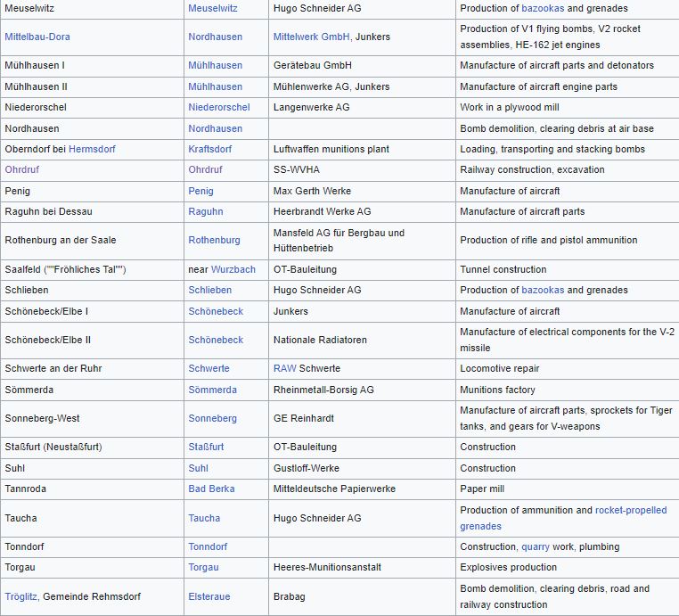Image resolution: width=679 pixels, height=616 pixels.
Task: Open the Sonneberg location link
Action: point(212,418)
